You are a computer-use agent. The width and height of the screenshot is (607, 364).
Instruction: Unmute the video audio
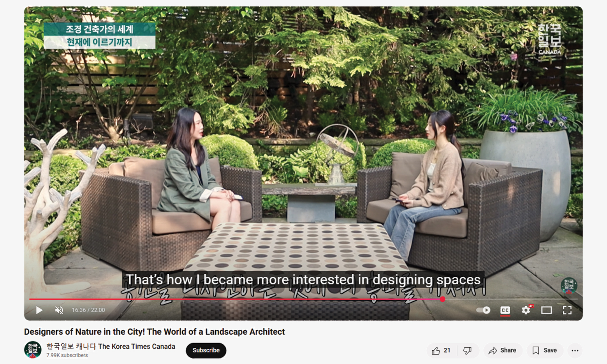pyautogui.click(x=59, y=310)
